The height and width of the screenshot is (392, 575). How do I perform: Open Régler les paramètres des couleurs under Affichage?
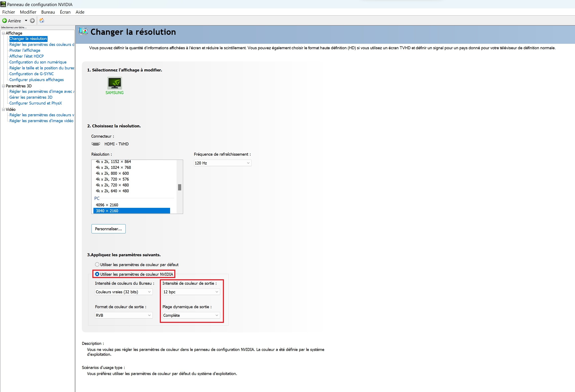pyautogui.click(x=41, y=45)
